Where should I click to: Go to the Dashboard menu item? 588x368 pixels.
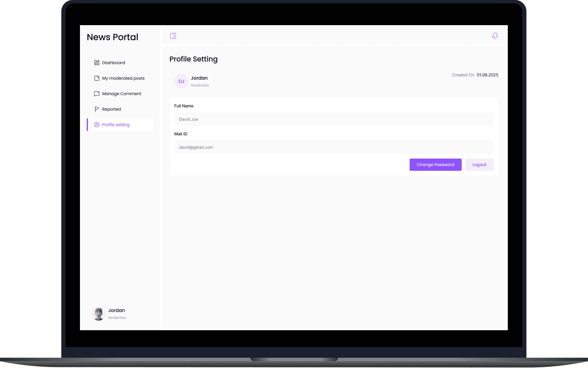click(114, 63)
